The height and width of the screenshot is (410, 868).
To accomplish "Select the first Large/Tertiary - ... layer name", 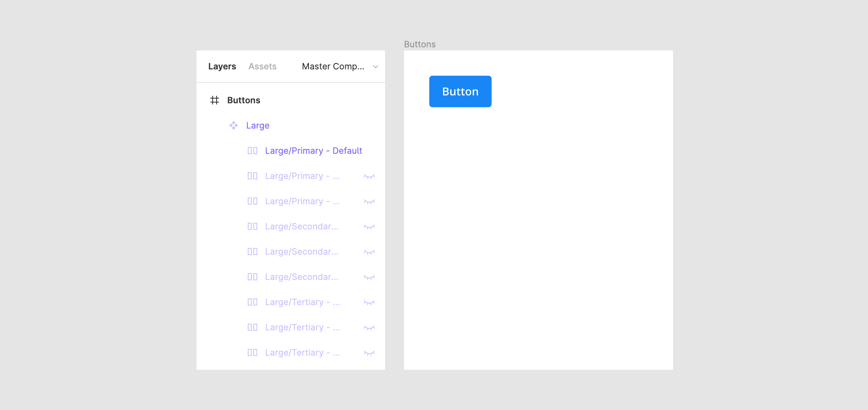I will tap(302, 302).
